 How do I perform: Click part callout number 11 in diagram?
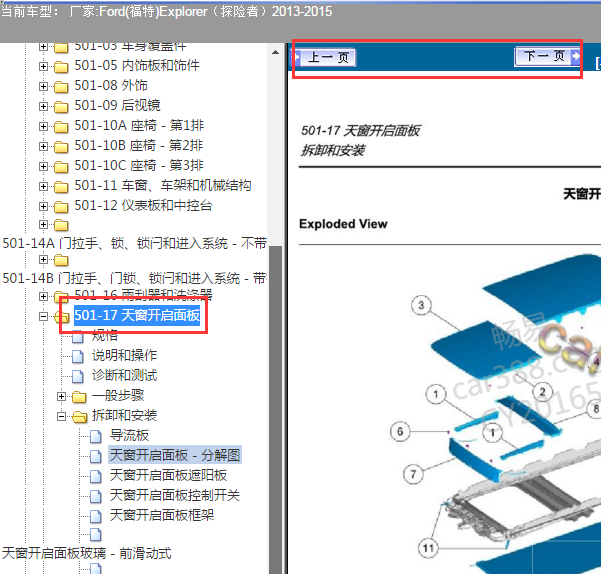(428, 548)
